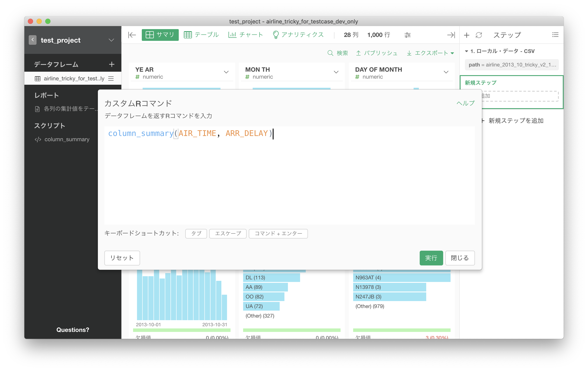The height and width of the screenshot is (371, 588).
Task: Expand the test_project dropdown chevron
Action: tap(111, 40)
